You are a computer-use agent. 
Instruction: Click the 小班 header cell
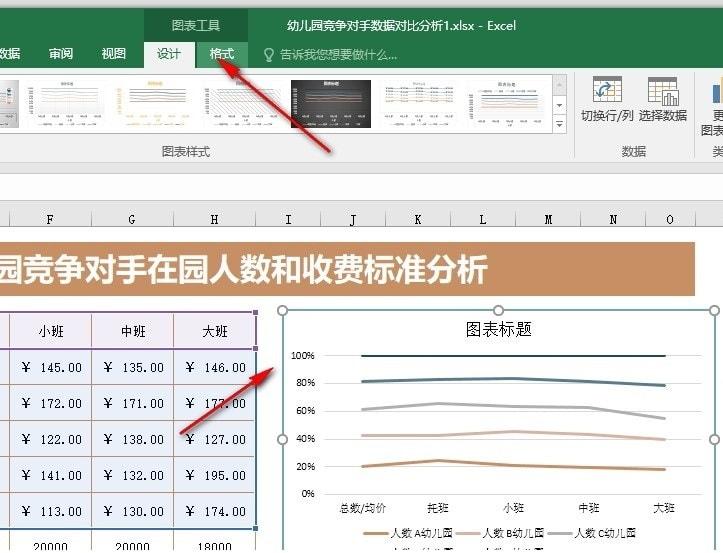[x=51, y=331]
